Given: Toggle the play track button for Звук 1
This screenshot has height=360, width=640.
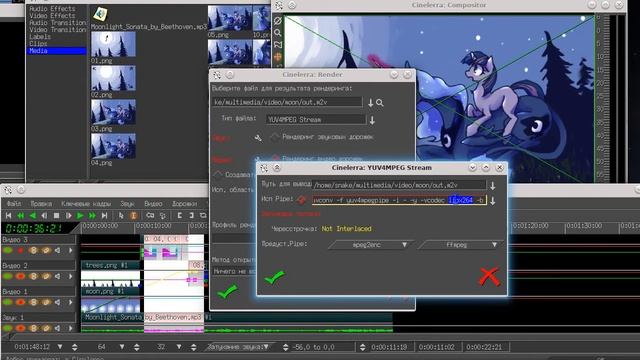Looking at the screenshot, I should [7, 328].
